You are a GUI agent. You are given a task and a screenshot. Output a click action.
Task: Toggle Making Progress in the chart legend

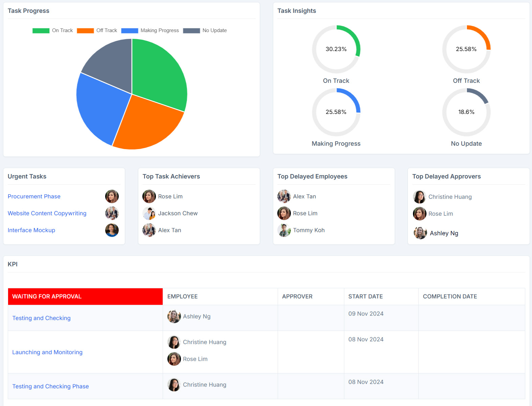(x=150, y=30)
